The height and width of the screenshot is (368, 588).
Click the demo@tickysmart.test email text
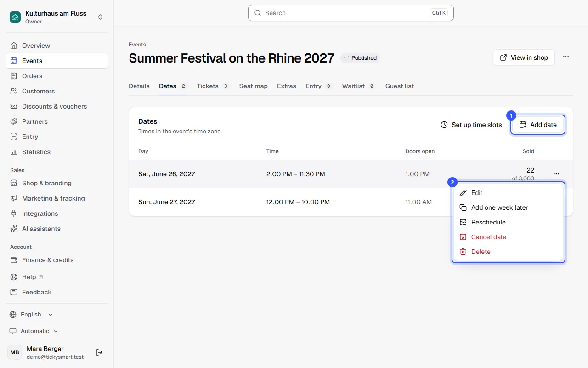pyautogui.click(x=55, y=357)
